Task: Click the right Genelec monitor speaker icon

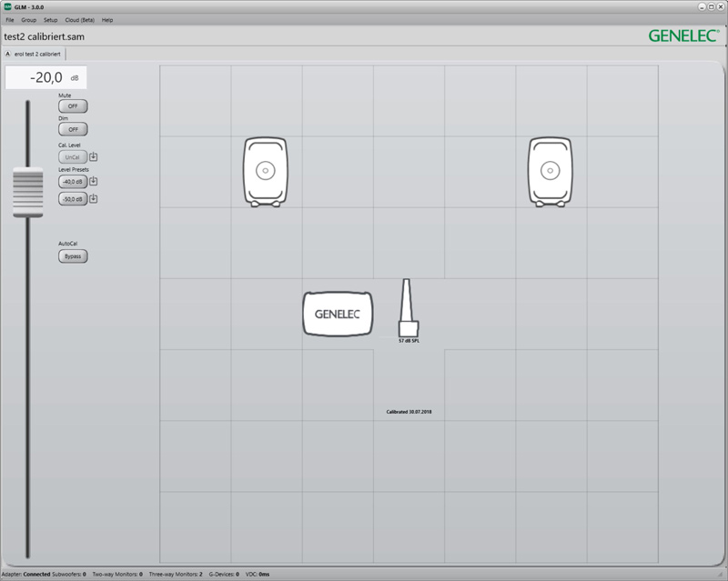Action: click(x=551, y=171)
